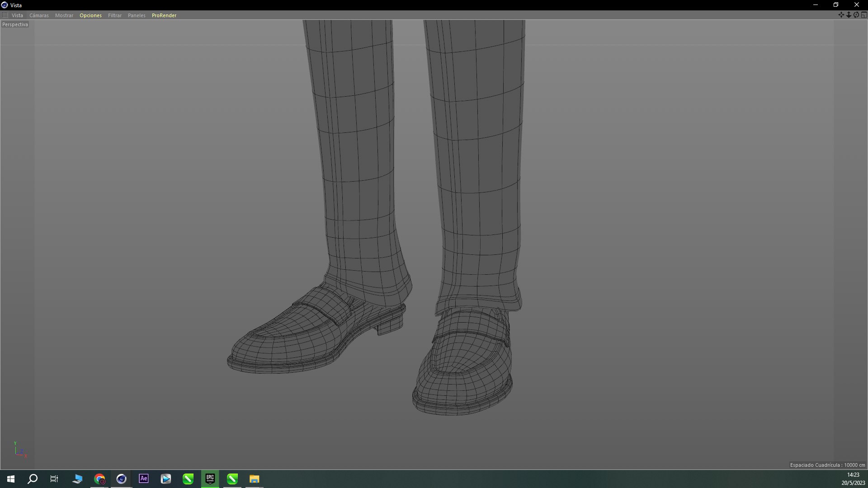The height and width of the screenshot is (488, 868).
Task: Minimize the Vista window
Action: [816, 5]
